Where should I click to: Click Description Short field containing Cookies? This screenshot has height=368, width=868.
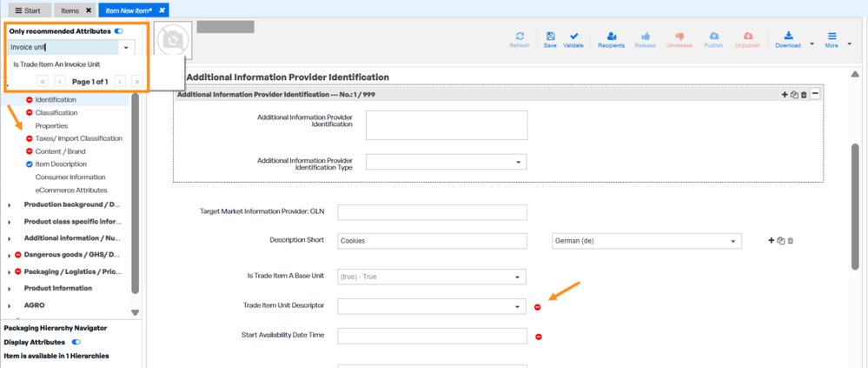pyautogui.click(x=433, y=241)
